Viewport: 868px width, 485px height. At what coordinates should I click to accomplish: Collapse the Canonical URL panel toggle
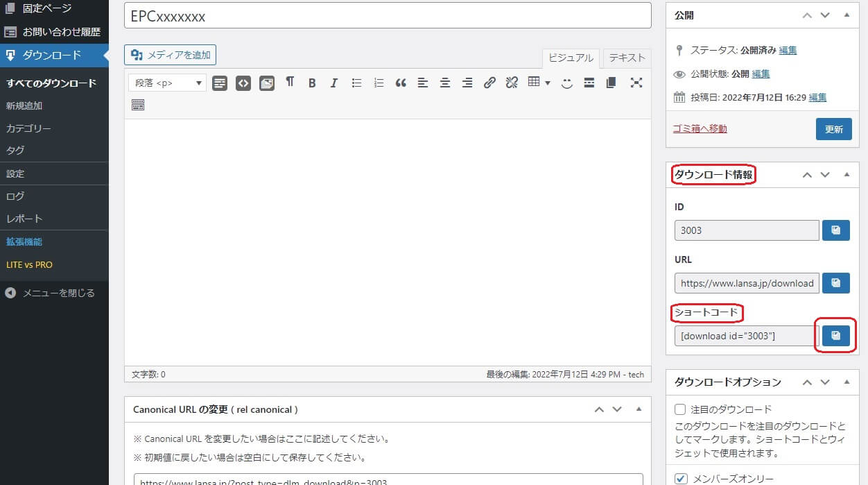(639, 409)
